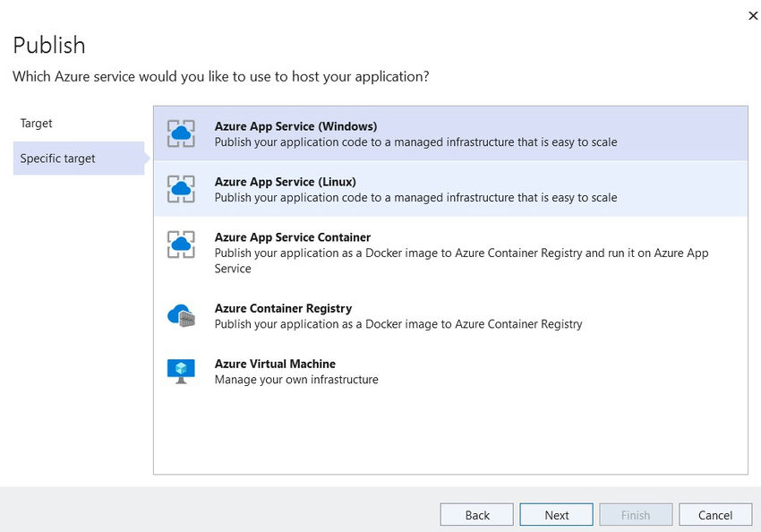Click the Next button

(556, 514)
